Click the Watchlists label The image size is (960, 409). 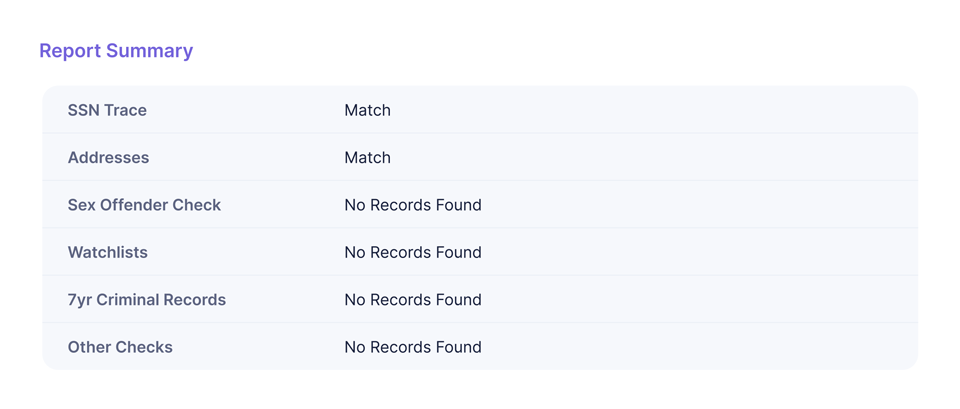tap(107, 253)
